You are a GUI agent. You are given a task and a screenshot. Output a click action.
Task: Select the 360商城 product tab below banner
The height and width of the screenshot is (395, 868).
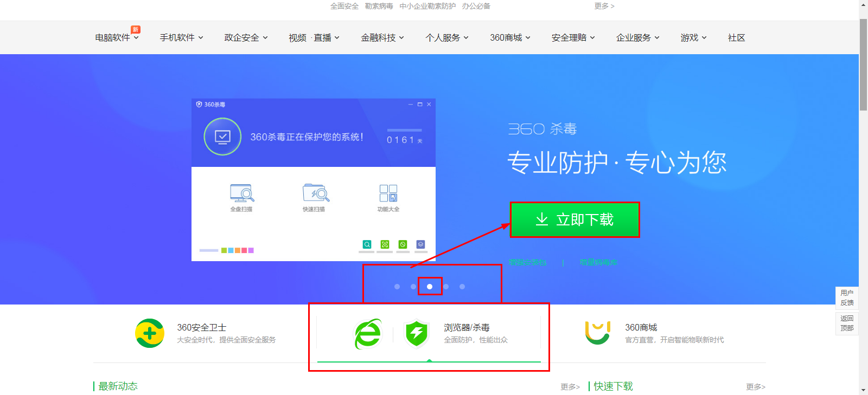tap(654, 333)
